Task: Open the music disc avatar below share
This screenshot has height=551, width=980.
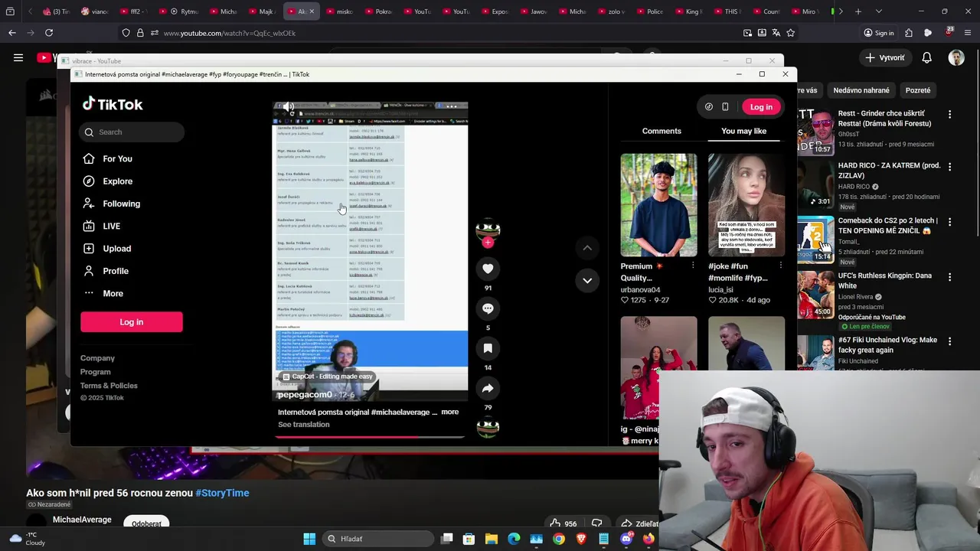Action: pos(488,428)
